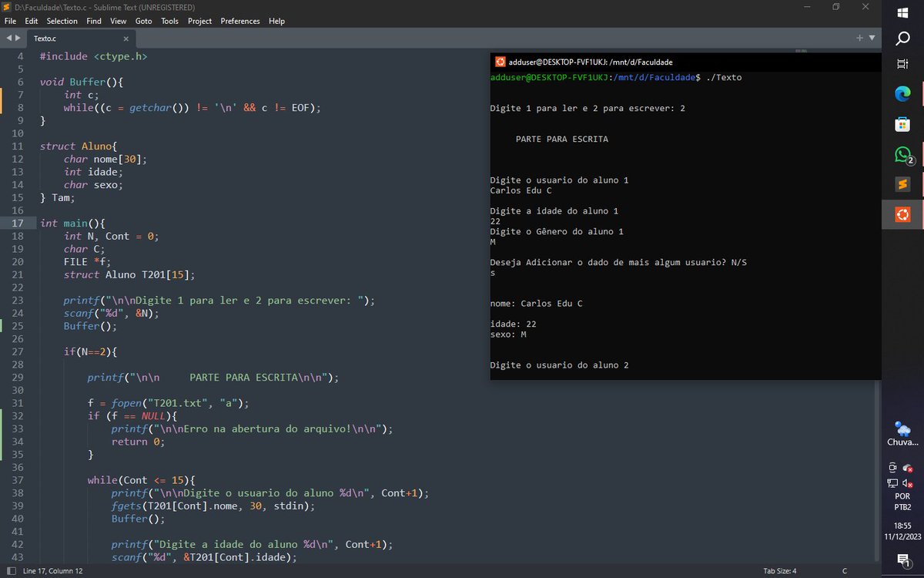Screen dimensions: 924x578
Task: Open the Windows Start menu
Action: pyautogui.click(x=902, y=13)
